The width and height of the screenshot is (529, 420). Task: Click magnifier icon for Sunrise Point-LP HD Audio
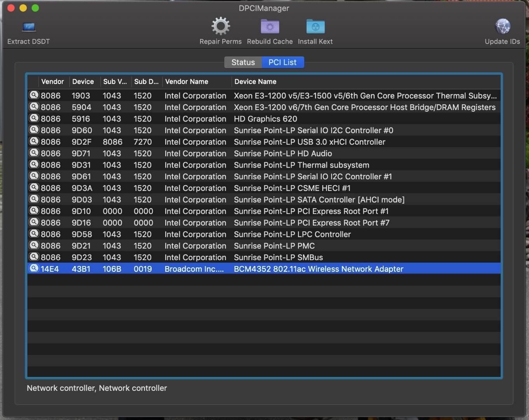tap(34, 153)
